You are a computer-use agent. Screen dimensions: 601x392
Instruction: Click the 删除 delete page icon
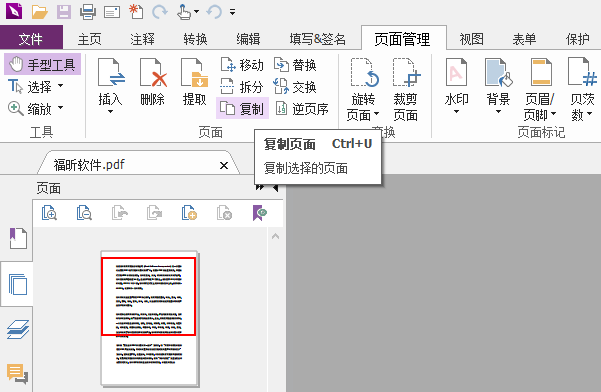pos(153,73)
